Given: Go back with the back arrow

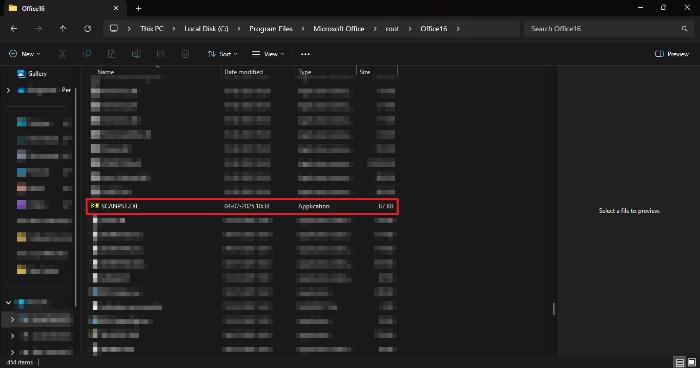Looking at the screenshot, I should point(14,29).
